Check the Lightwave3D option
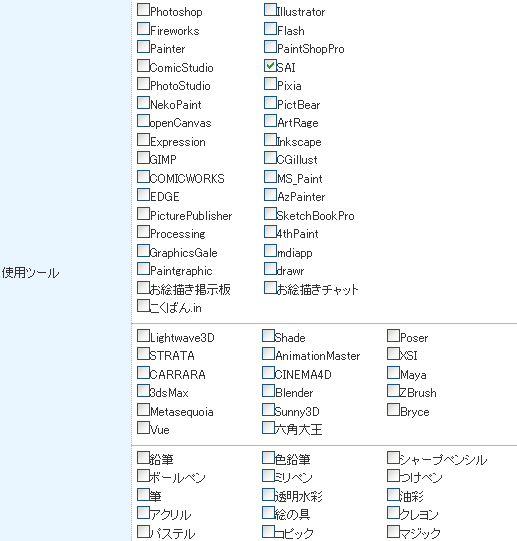Screen dimensions: 517x541 (143, 335)
